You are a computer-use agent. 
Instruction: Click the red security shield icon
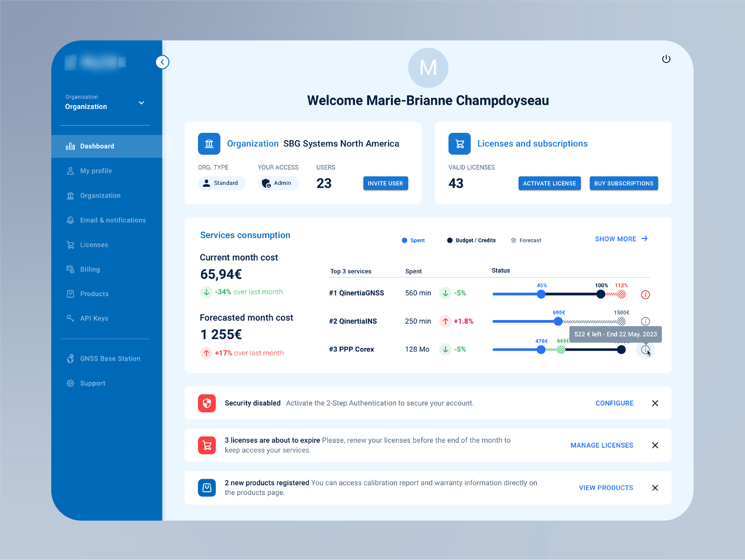click(x=207, y=403)
